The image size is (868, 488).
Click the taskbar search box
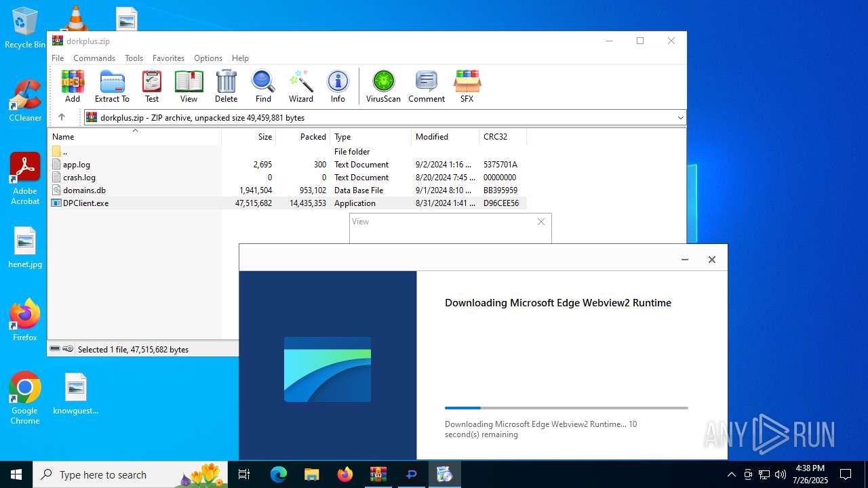(x=130, y=474)
